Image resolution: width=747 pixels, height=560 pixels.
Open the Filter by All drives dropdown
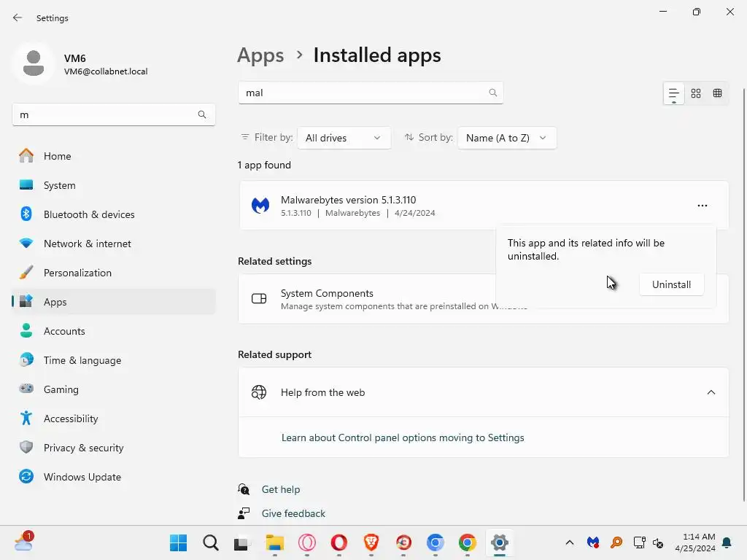click(344, 138)
